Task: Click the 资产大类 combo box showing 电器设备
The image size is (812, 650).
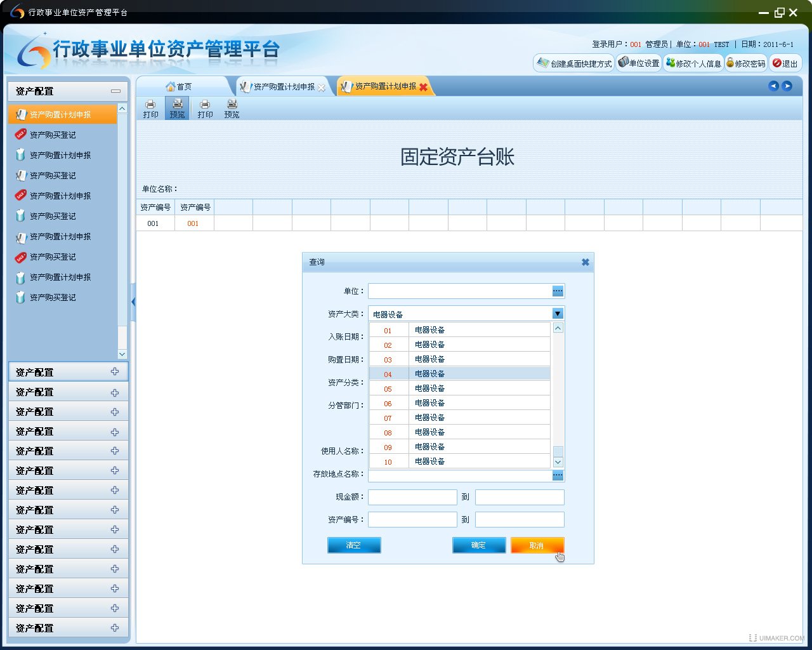Action: point(466,314)
